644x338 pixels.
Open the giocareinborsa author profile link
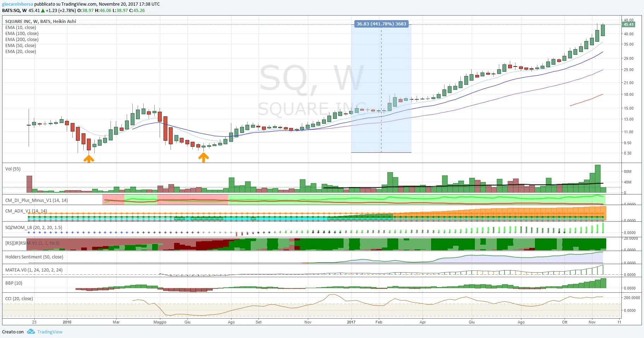18,4
